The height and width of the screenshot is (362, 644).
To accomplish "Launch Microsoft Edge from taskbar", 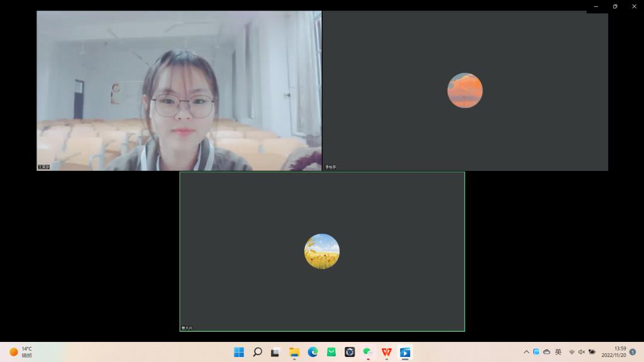I will [x=313, y=352].
